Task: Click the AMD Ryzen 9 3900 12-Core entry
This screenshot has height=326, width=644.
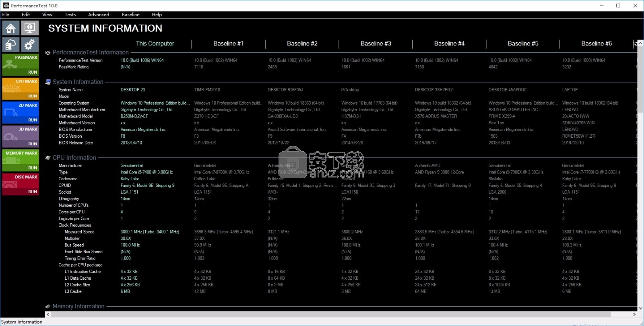Action: pyautogui.click(x=439, y=172)
